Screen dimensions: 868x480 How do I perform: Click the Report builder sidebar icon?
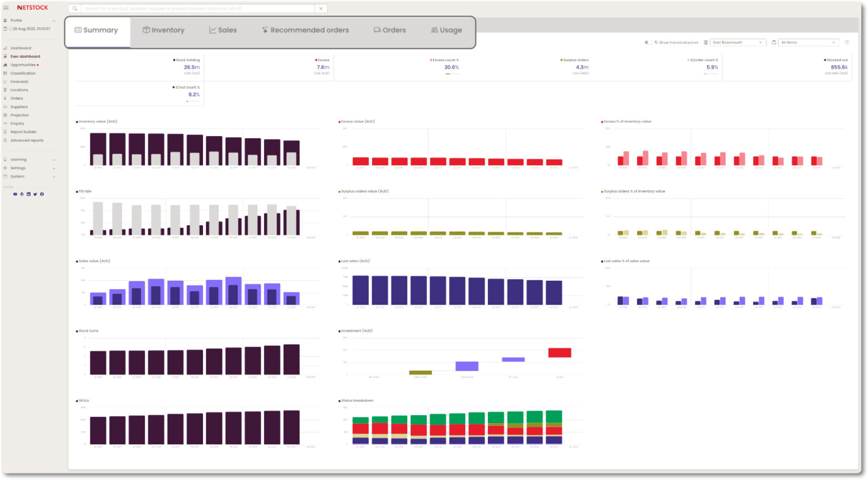(5, 132)
